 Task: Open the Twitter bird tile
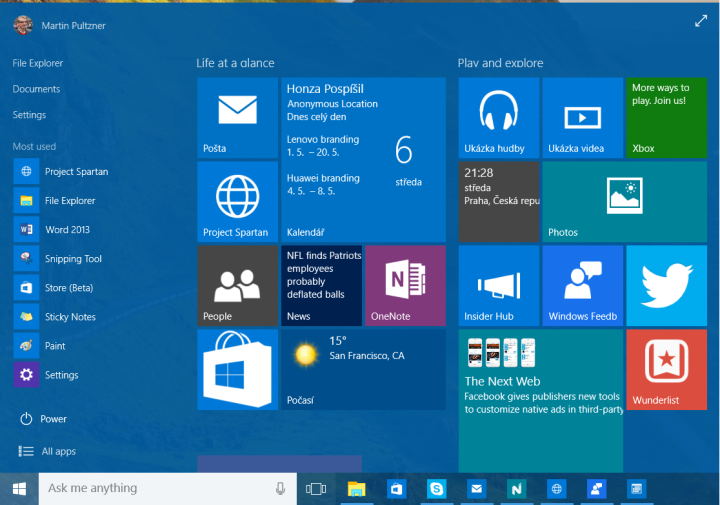click(x=667, y=286)
